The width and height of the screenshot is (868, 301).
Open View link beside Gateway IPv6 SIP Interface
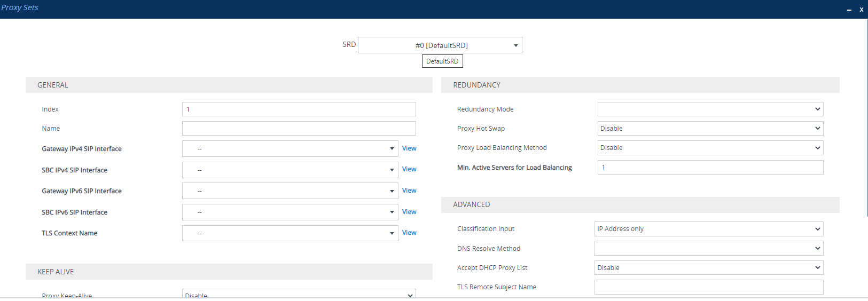coord(409,191)
